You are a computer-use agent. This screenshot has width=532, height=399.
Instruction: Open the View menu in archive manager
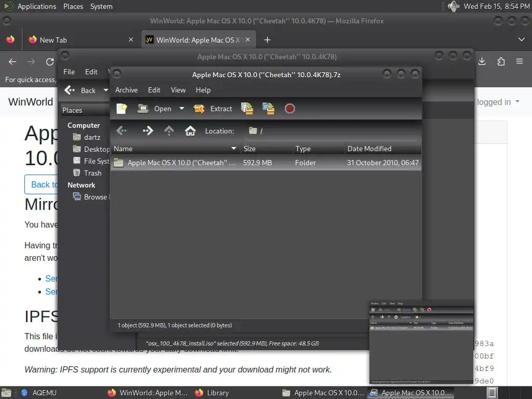178,90
